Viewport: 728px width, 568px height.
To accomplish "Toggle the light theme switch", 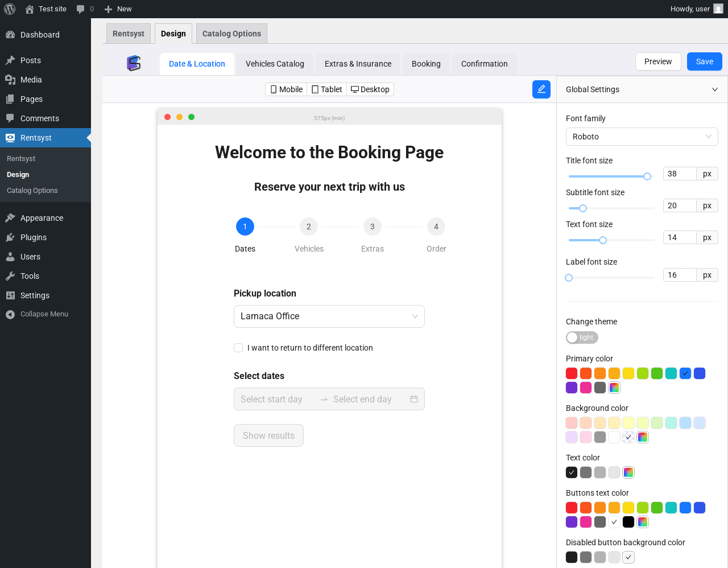I will point(582,337).
